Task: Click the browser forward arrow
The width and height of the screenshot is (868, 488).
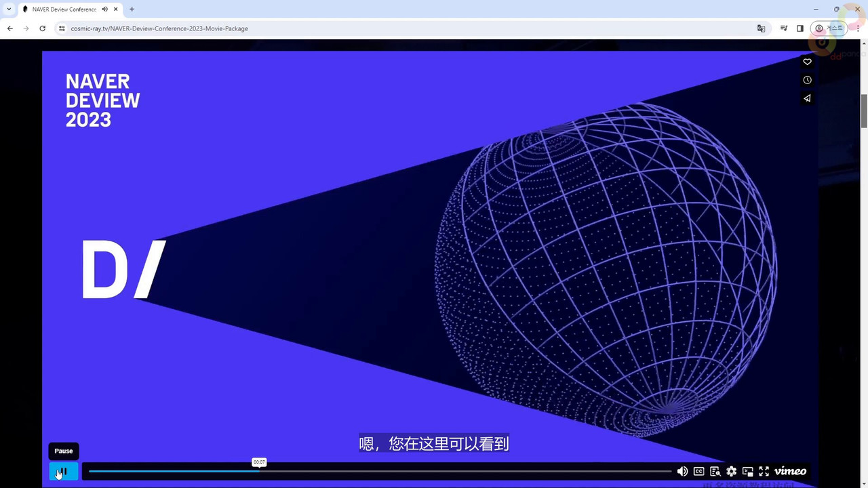Action: 26,28
